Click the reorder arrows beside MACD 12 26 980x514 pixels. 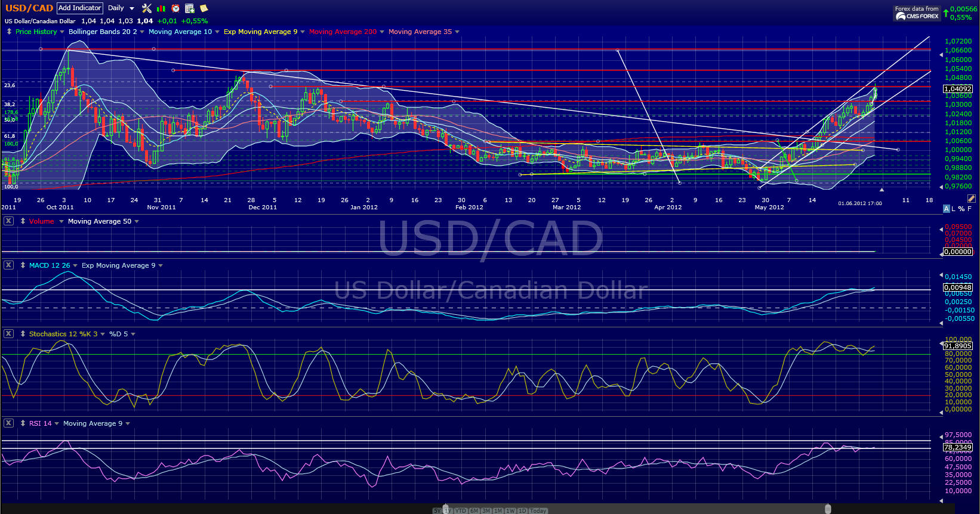23,265
